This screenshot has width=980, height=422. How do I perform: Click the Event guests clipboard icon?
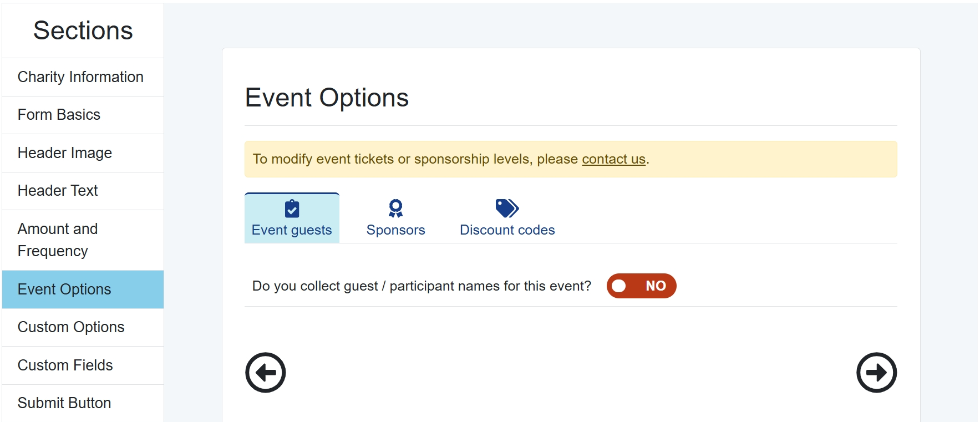[x=292, y=209]
